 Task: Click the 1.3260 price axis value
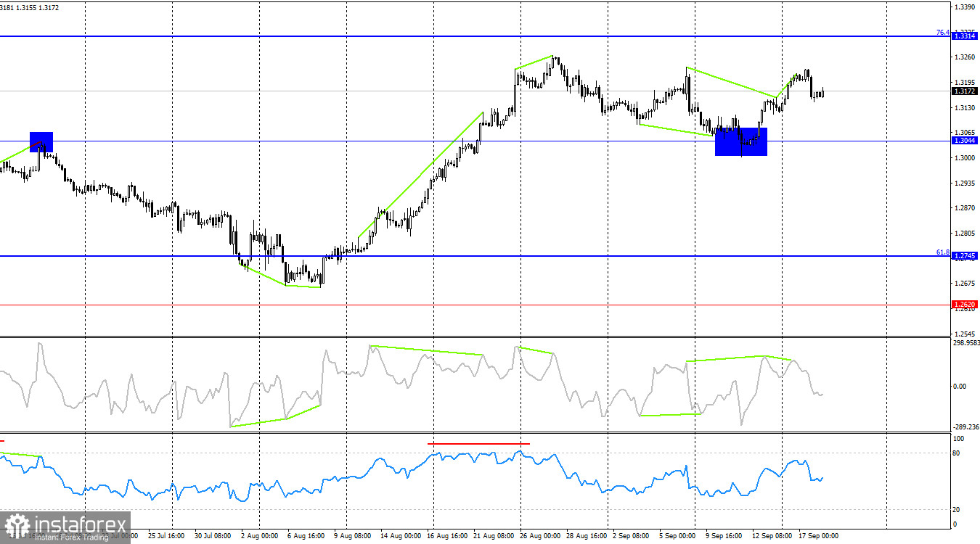click(x=965, y=57)
